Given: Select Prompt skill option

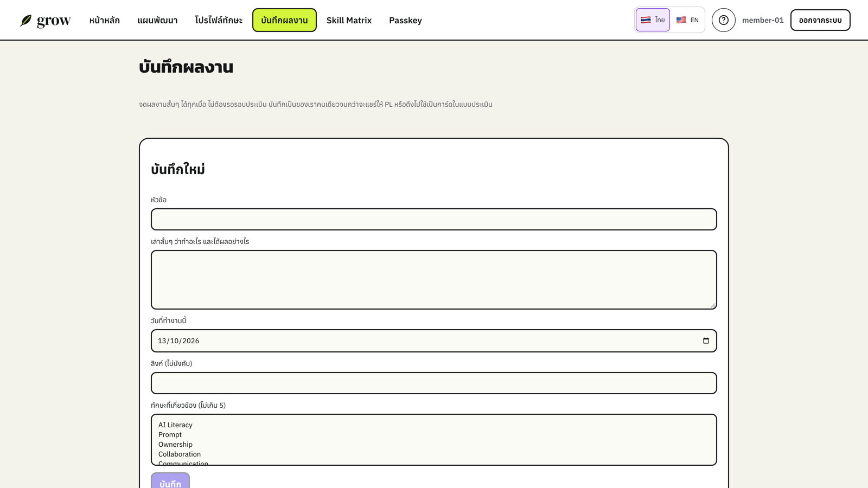Looking at the screenshot, I should tap(434, 435).
